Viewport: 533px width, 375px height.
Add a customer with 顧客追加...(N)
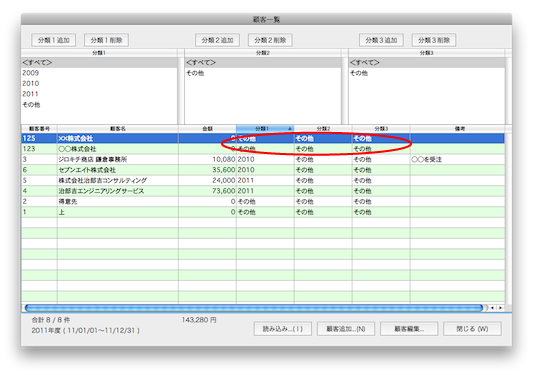(346, 329)
